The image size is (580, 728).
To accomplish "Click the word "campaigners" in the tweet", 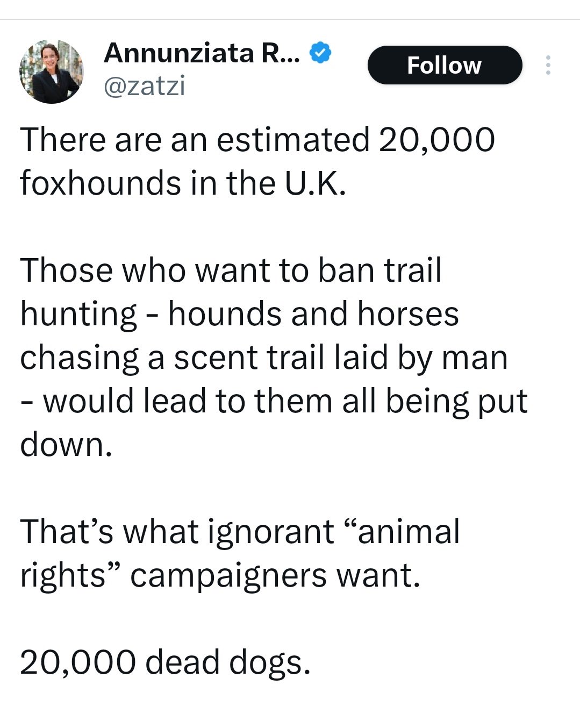I will (x=228, y=575).
